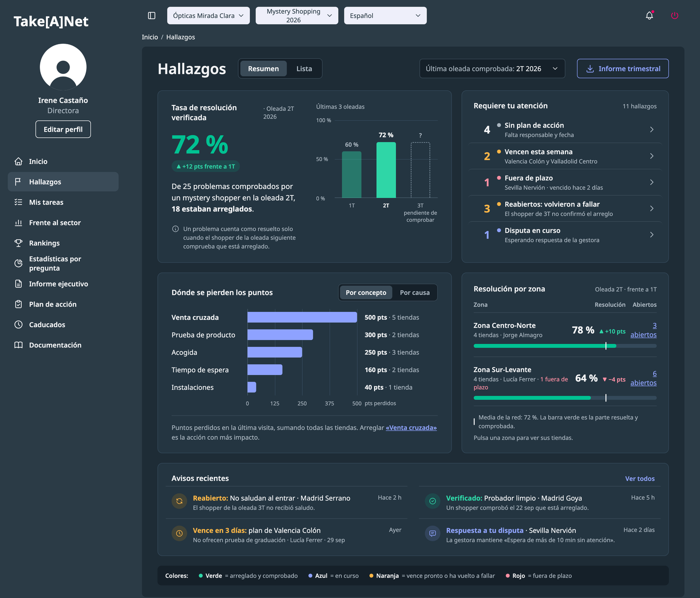Open the Reabiertos: volvieron a fallar row

[565, 209]
